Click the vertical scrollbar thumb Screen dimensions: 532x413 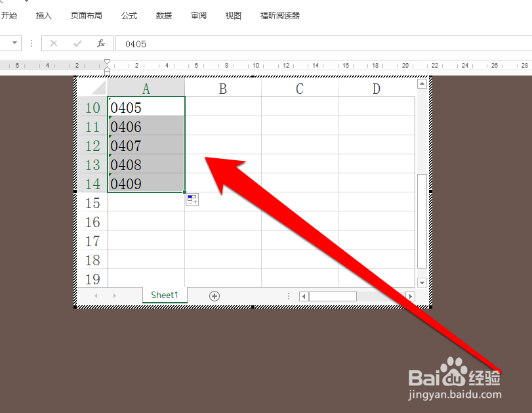point(422,221)
